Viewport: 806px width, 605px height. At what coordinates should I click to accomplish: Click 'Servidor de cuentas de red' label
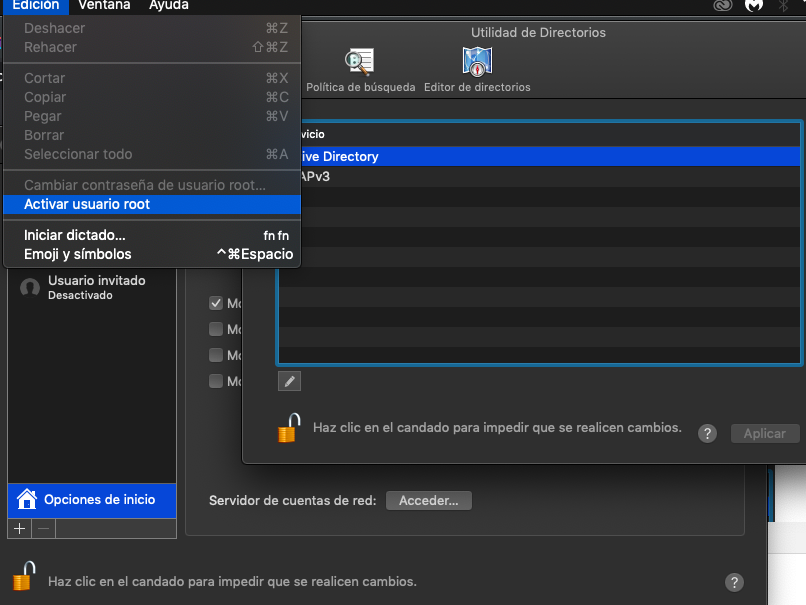(292, 501)
